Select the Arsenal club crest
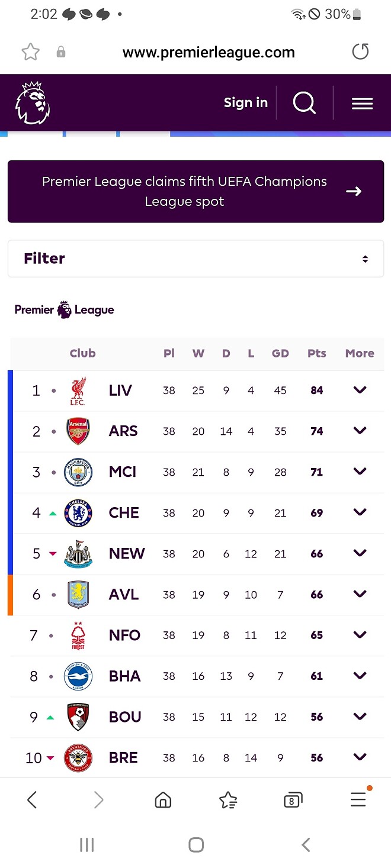The width and height of the screenshot is (391, 868). (78, 431)
